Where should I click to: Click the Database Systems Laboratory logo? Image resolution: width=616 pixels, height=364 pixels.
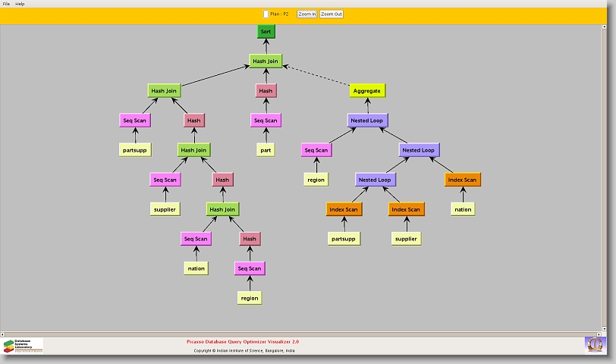click(23, 345)
